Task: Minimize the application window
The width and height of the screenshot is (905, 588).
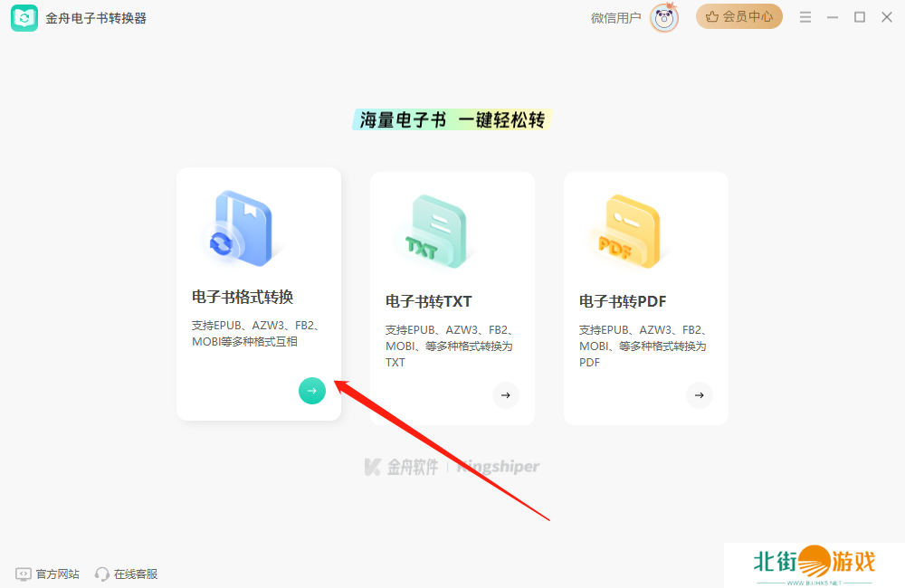Action: pyautogui.click(x=833, y=17)
